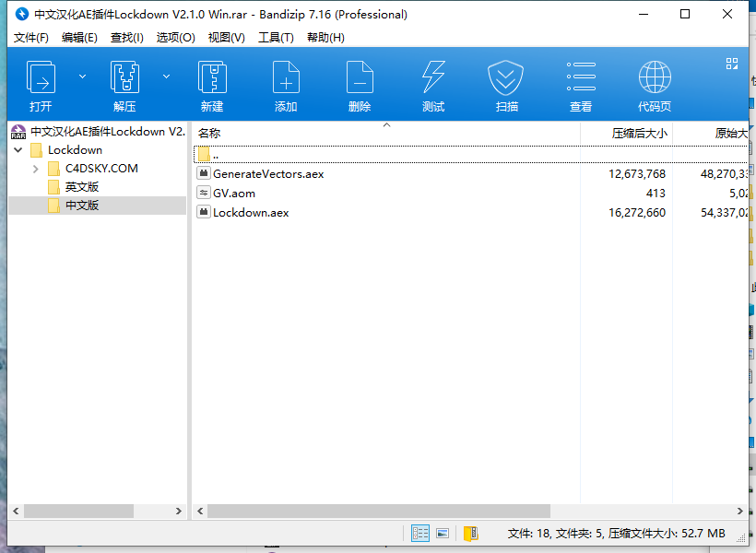Open the 文件(F) menu
The image size is (756, 553).
point(30,38)
